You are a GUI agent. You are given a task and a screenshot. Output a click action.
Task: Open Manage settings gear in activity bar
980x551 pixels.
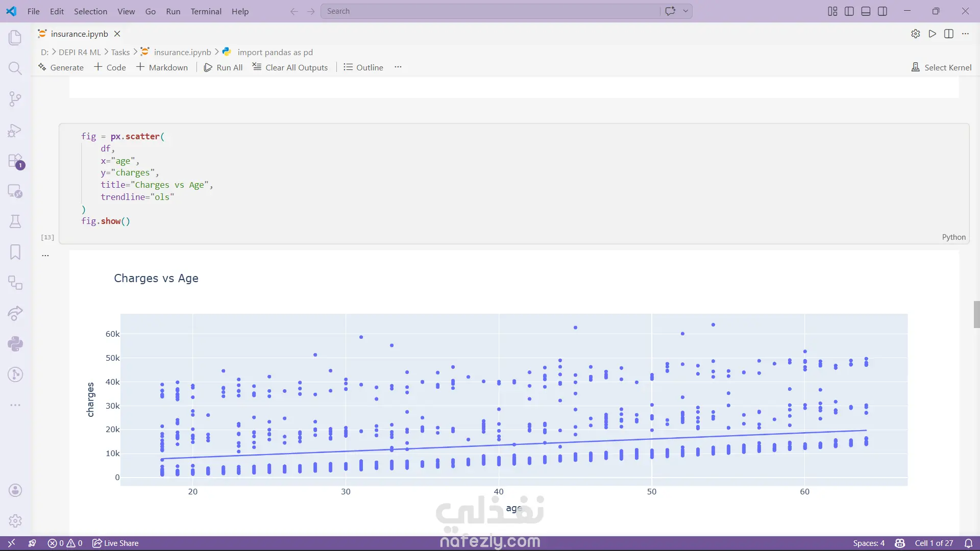pos(15,521)
